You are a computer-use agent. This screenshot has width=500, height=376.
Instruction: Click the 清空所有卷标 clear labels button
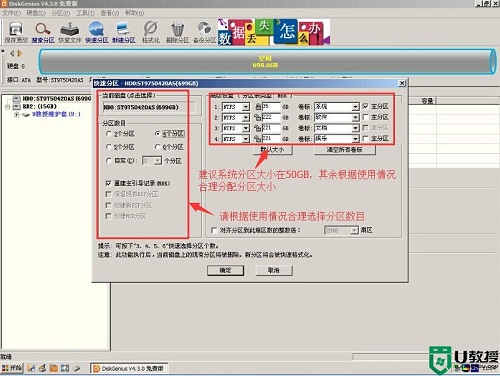coord(344,150)
